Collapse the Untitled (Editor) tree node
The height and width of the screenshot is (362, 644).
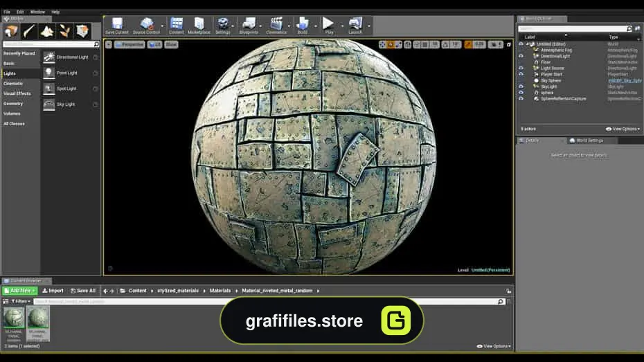(528, 44)
